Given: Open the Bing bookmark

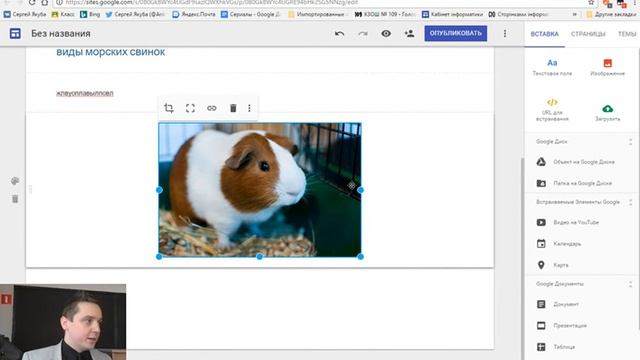Looking at the screenshot, I should pyautogui.click(x=90, y=14).
